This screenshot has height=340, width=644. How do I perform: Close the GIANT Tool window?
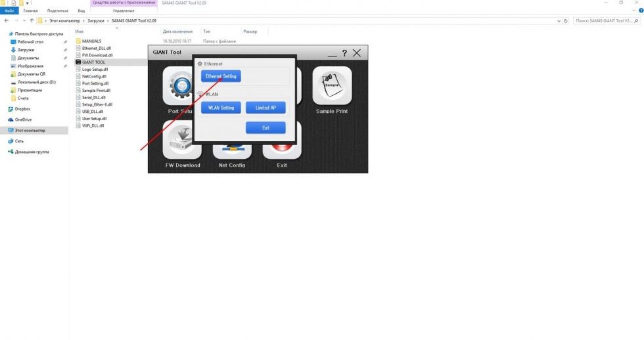coord(356,53)
